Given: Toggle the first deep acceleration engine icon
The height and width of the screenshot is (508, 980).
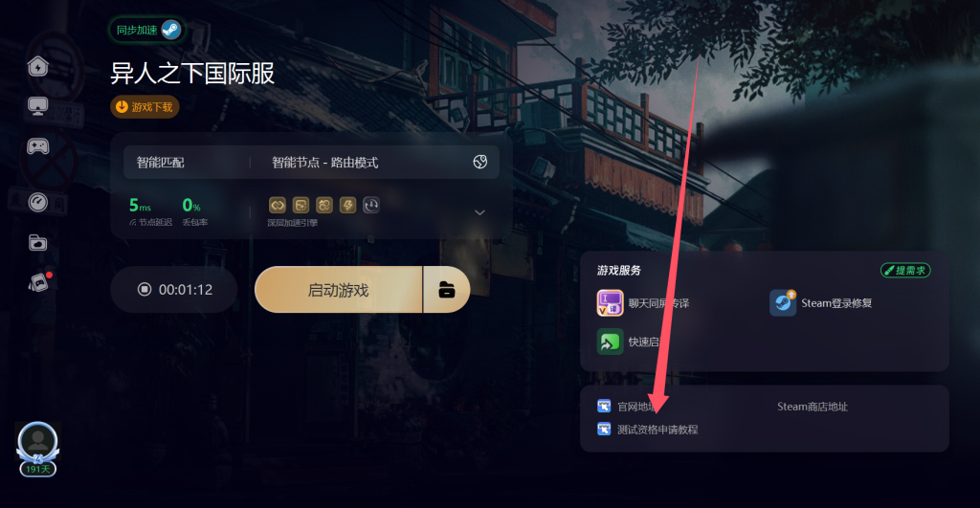Looking at the screenshot, I should coord(277,205).
